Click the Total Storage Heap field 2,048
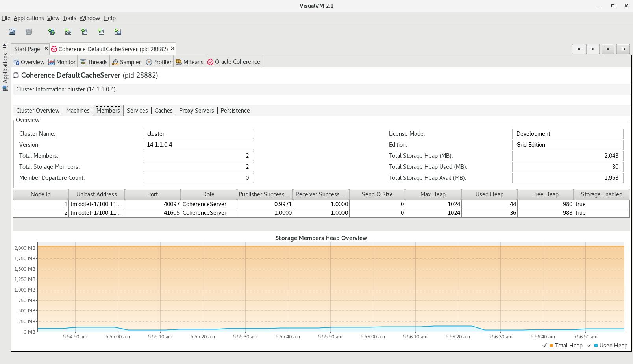The height and width of the screenshot is (364, 633). (568, 156)
